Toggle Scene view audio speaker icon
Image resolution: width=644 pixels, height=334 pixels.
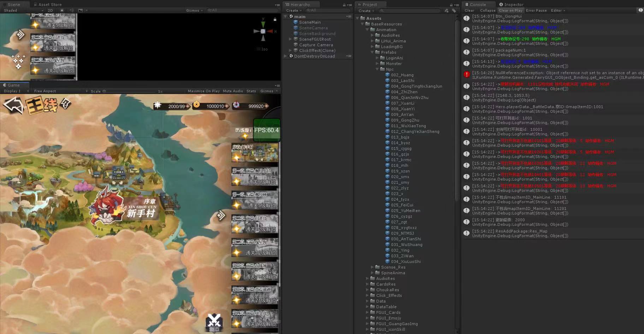[71, 11]
